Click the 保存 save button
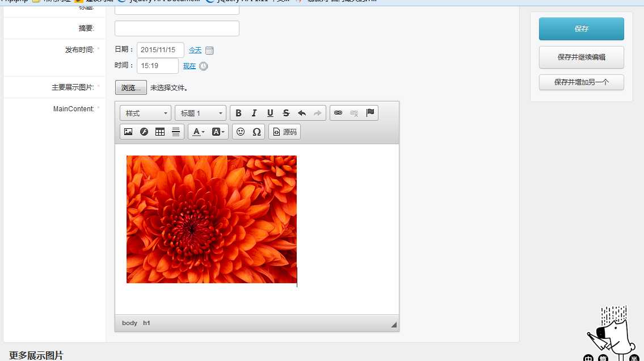This screenshot has height=361, width=644. (581, 29)
